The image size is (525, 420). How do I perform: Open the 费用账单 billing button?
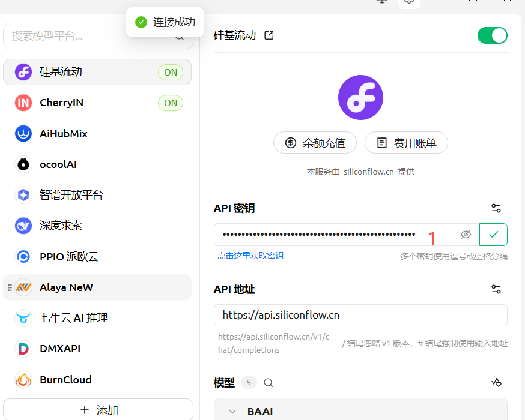[x=406, y=143]
